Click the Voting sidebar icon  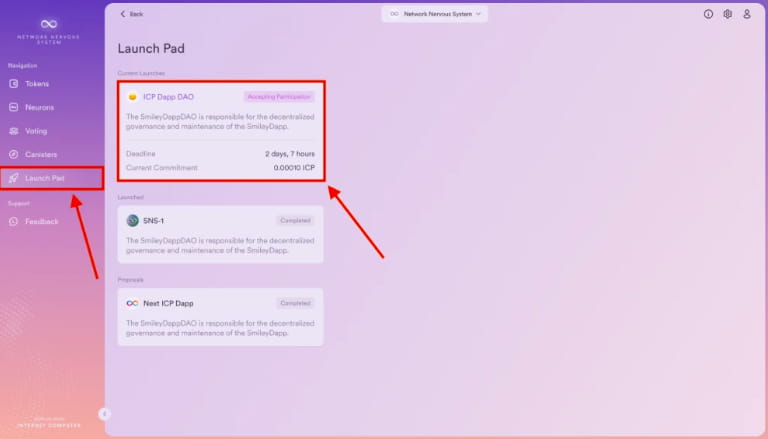[x=14, y=131]
